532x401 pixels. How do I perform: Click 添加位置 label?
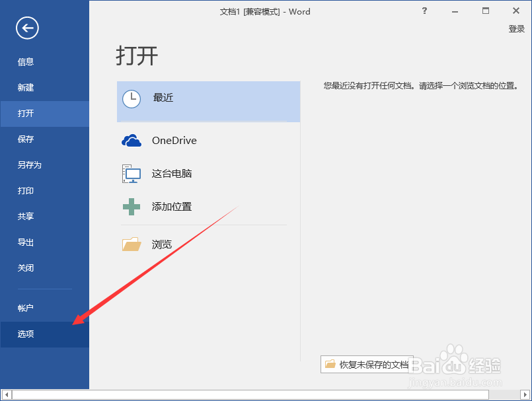172,207
